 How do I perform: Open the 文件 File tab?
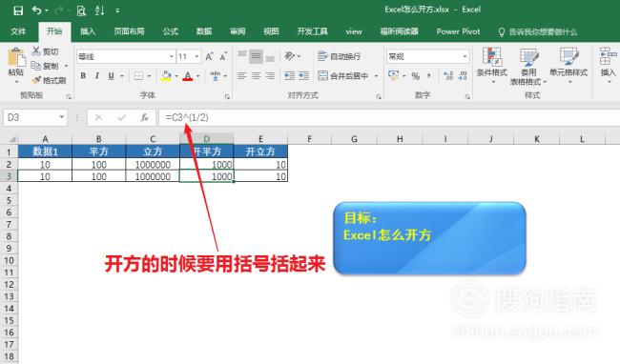(x=18, y=31)
